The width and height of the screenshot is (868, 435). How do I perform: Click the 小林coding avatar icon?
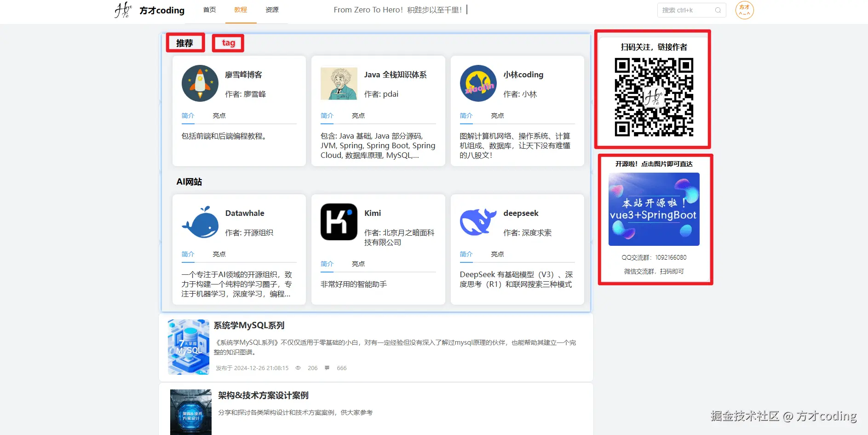(x=478, y=83)
